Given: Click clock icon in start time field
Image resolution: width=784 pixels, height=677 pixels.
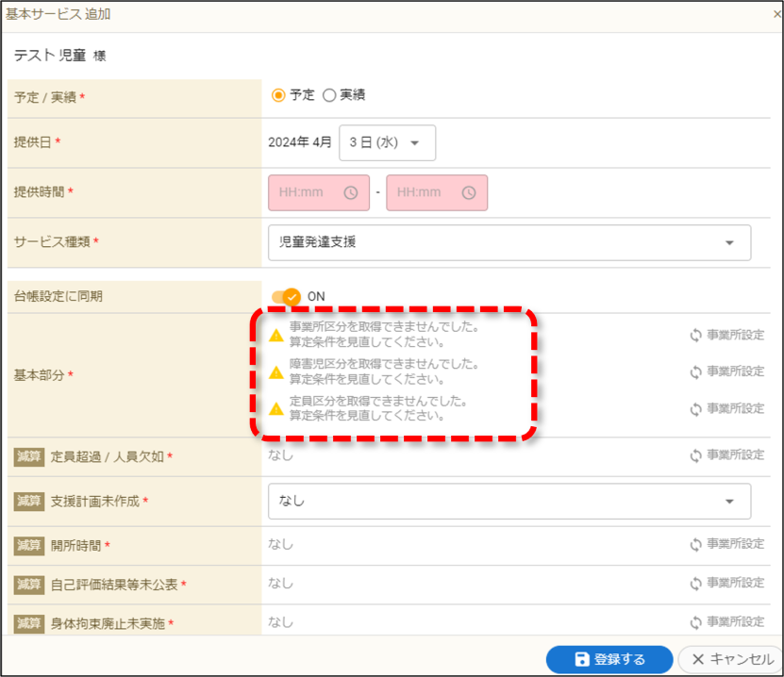Looking at the screenshot, I should (x=351, y=193).
